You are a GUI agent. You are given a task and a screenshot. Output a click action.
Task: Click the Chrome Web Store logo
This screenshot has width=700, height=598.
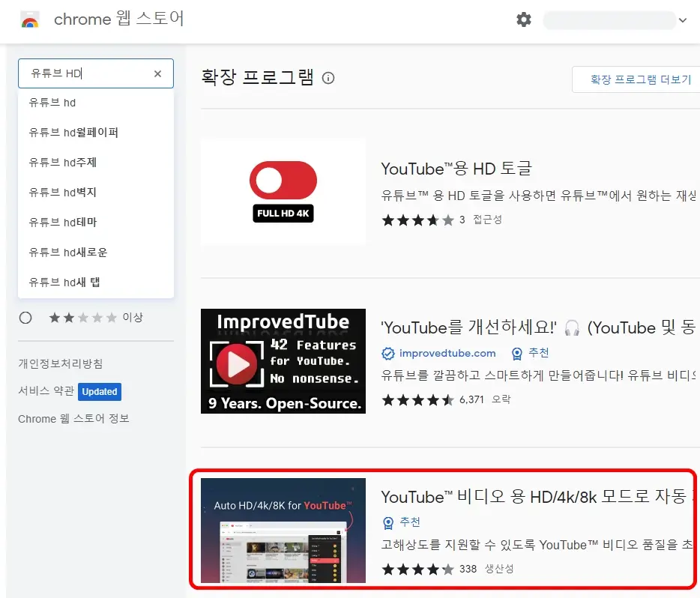point(30,20)
